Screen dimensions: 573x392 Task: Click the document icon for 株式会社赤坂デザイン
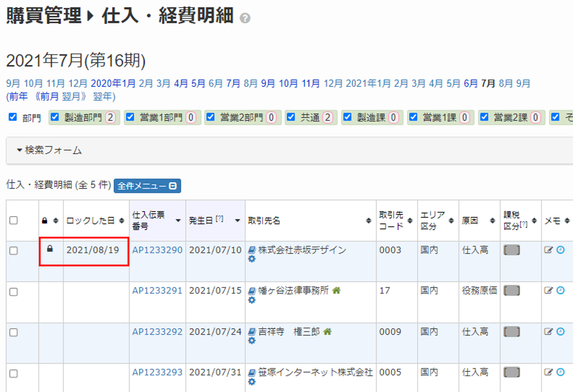tap(252, 250)
